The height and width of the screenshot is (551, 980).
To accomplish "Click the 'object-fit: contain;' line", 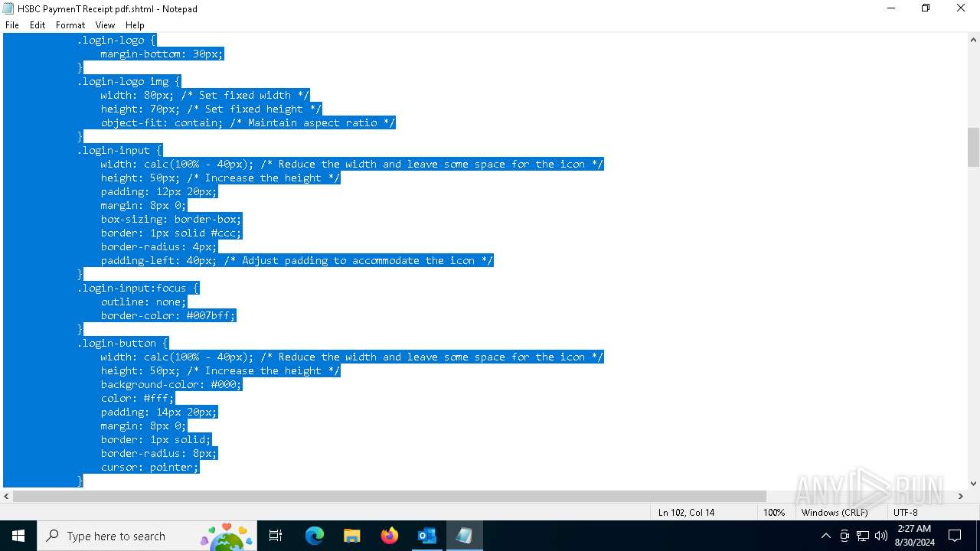I will click(x=248, y=122).
